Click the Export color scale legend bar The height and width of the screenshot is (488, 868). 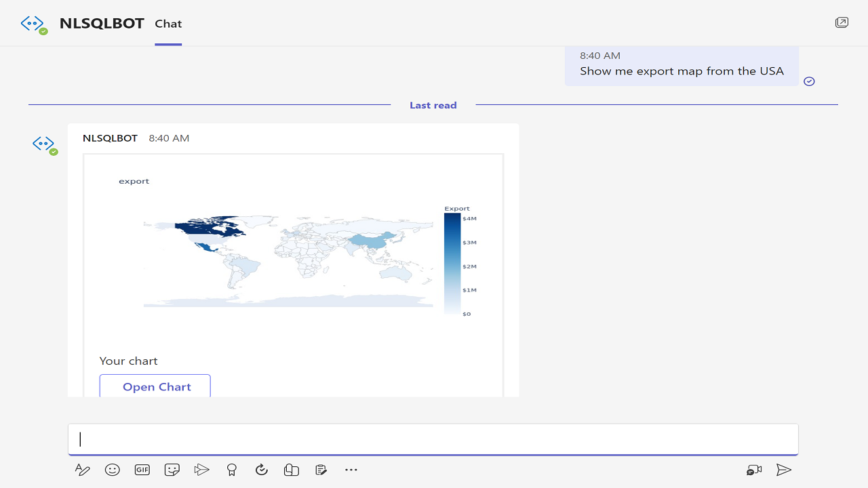pyautogui.click(x=452, y=264)
